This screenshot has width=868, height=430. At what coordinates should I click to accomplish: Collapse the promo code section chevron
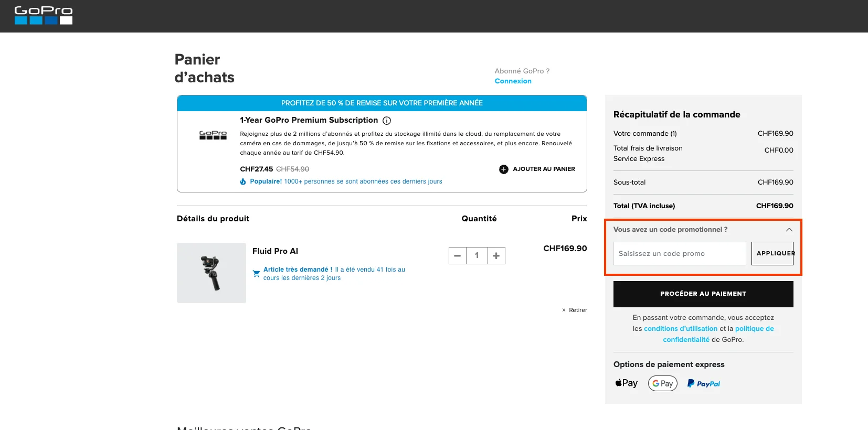[789, 230]
